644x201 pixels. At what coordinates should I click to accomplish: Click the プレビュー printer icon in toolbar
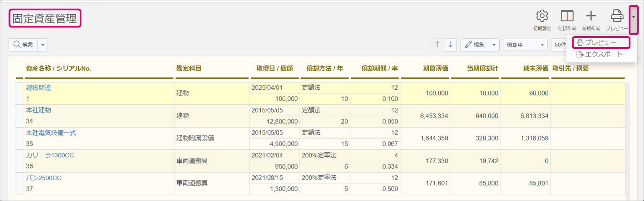[x=616, y=16]
